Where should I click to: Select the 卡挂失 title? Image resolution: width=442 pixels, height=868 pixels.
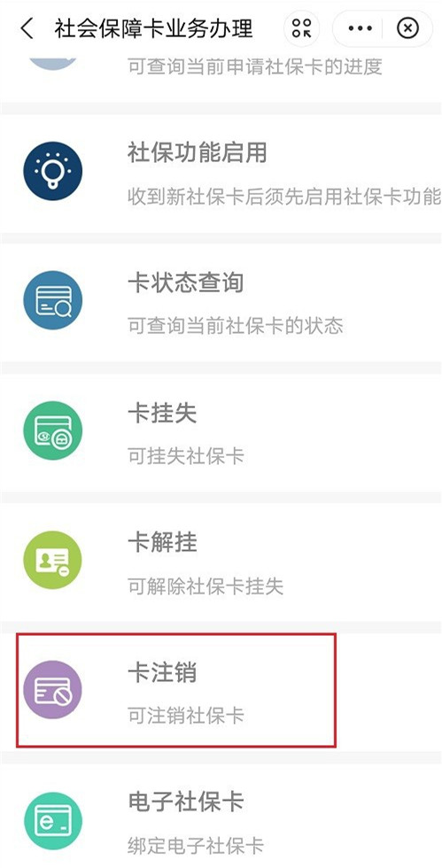[x=162, y=414]
